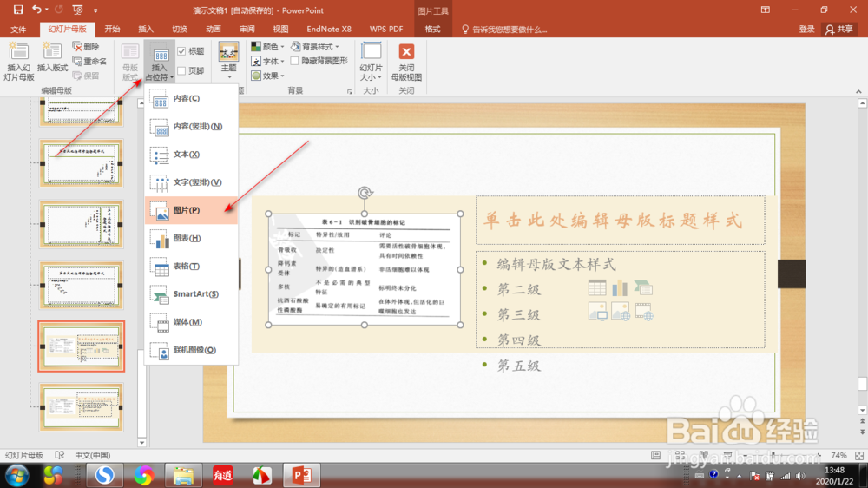Open the Master Layout button
The image size is (868, 488).
(x=130, y=62)
